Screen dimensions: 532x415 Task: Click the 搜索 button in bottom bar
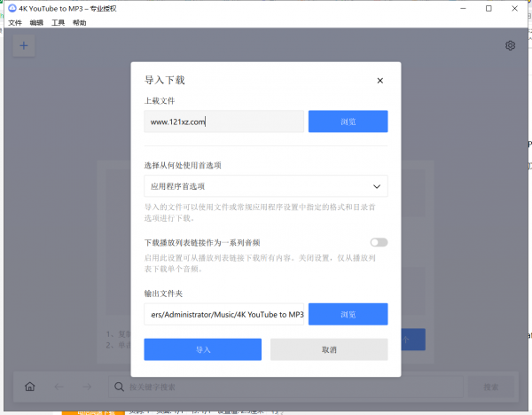(x=490, y=387)
